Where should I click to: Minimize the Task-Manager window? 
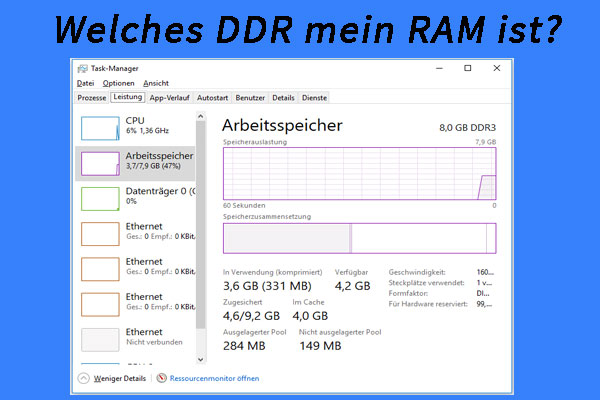439,68
